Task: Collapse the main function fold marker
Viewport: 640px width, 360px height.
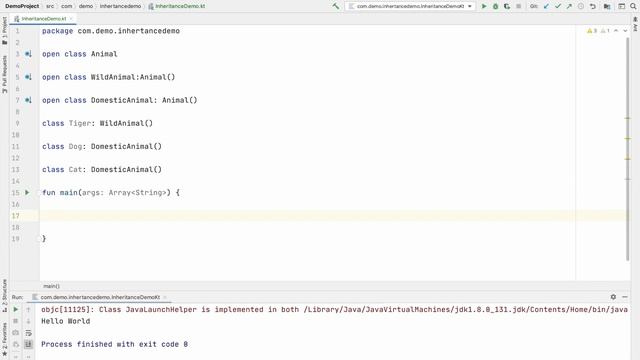Action: (40, 193)
